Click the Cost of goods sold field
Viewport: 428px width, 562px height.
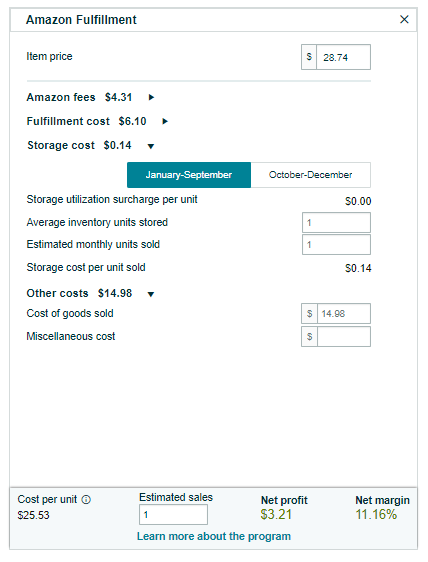click(x=344, y=314)
